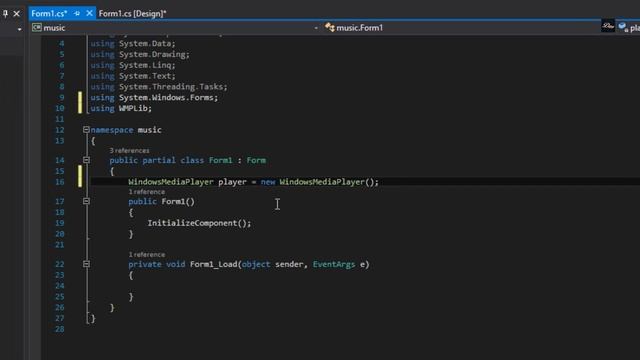The width and height of the screenshot is (640, 360).
Task: Click the music.Form1 class icon
Action: click(x=330, y=27)
